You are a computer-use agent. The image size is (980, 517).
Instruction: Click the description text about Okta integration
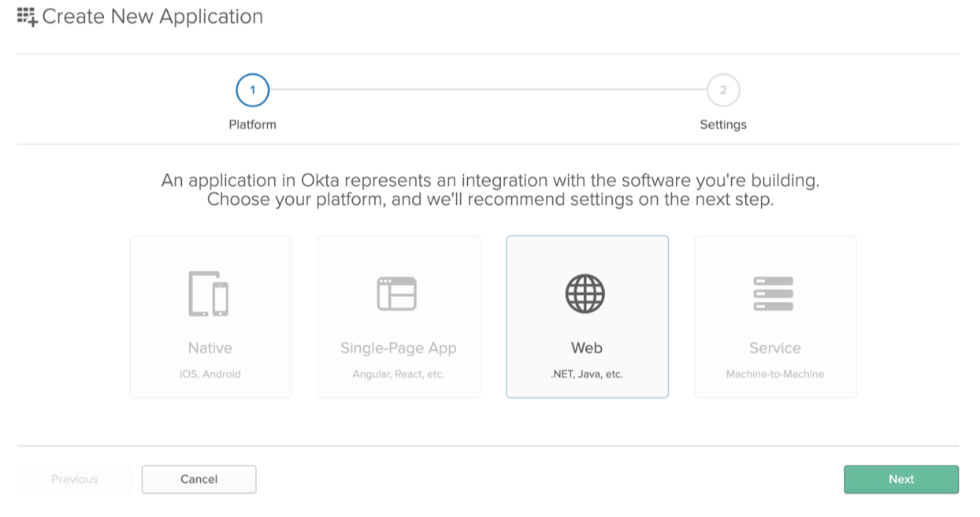(490, 190)
